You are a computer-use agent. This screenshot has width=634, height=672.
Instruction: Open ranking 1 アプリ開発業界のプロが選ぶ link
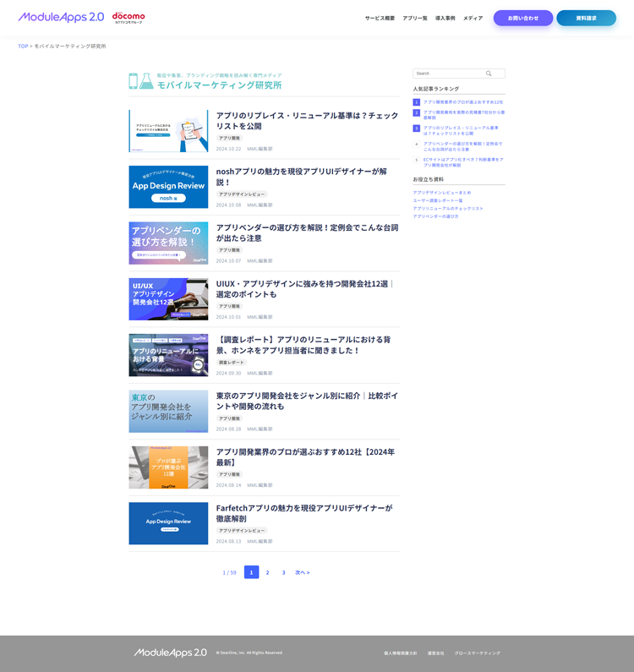tap(463, 102)
